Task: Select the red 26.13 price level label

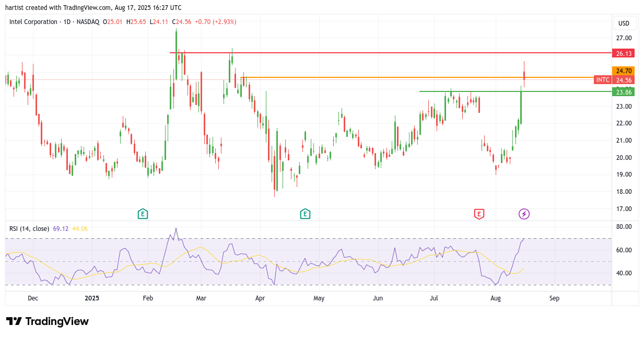Action: click(624, 53)
